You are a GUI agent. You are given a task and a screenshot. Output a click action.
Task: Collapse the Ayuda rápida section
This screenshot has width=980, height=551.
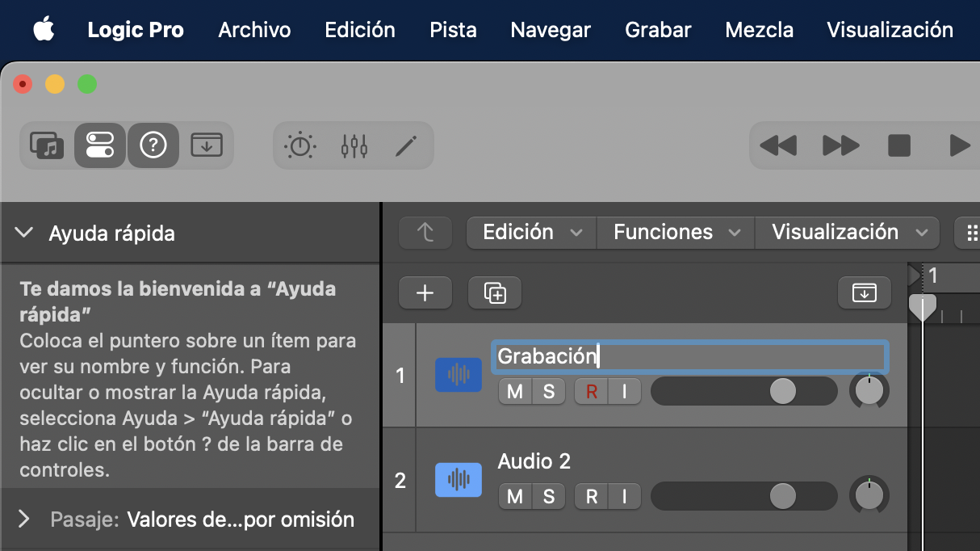pyautogui.click(x=24, y=233)
